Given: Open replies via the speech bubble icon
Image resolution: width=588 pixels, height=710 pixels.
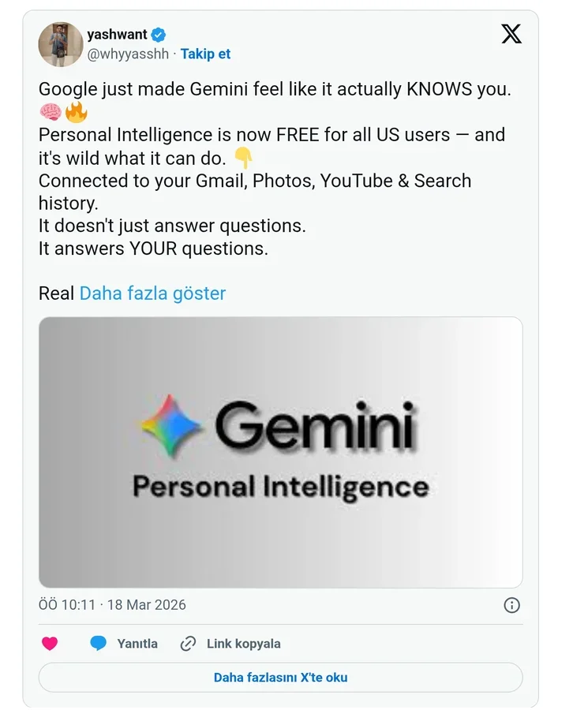Looking at the screenshot, I should (98, 643).
